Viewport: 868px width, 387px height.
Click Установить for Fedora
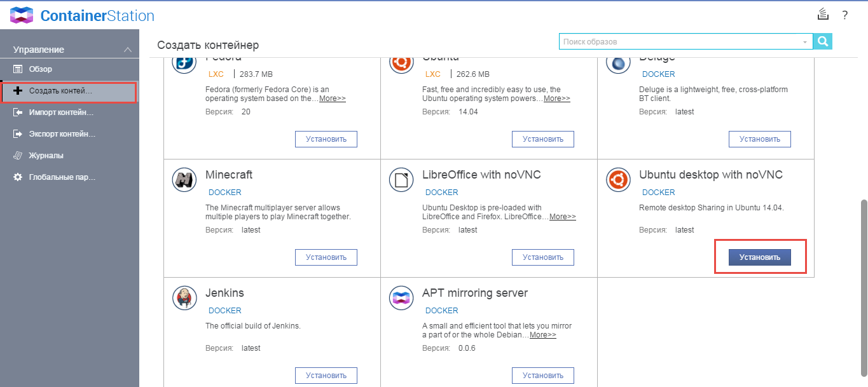point(326,139)
